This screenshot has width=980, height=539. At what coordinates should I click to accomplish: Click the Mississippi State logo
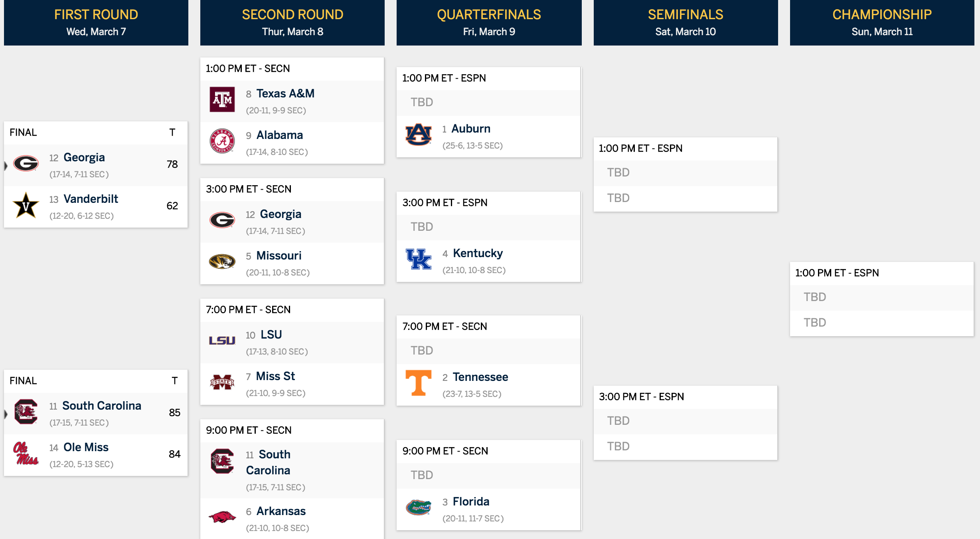[222, 382]
